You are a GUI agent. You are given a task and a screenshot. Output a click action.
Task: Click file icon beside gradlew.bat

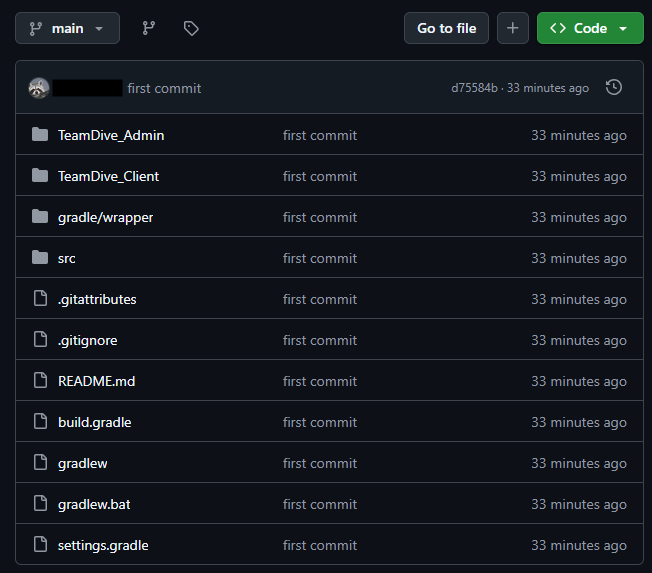point(40,503)
